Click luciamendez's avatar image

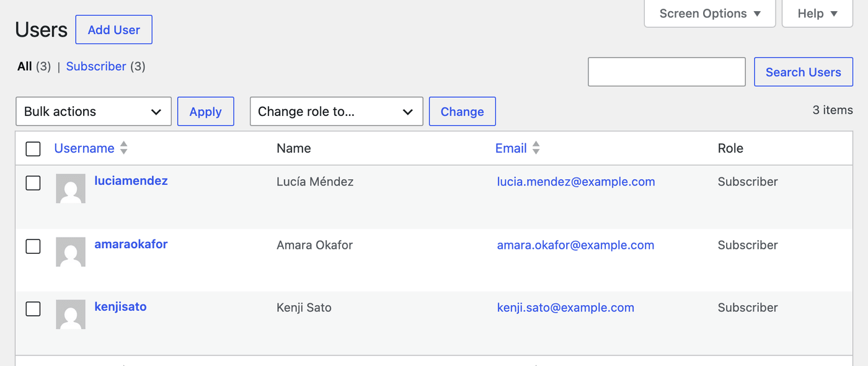pos(71,189)
